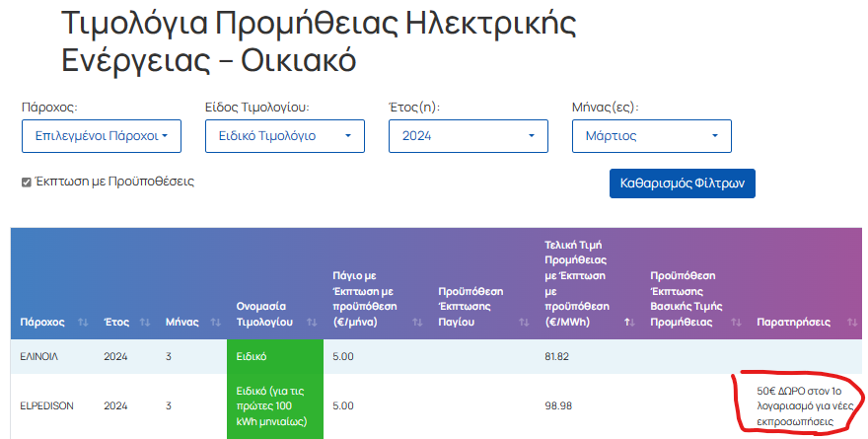The height and width of the screenshot is (439, 868).
Task: Open the Πάροχος provider dropdown
Action: 102,136
